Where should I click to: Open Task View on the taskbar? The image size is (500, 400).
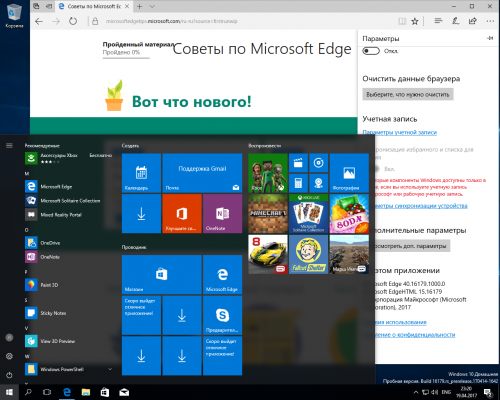pos(47,392)
